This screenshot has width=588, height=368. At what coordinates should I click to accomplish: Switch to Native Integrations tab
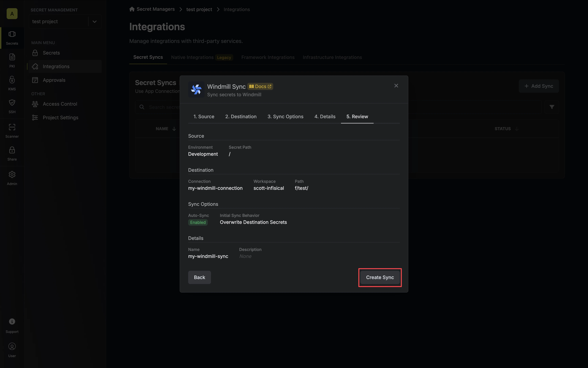tap(202, 57)
